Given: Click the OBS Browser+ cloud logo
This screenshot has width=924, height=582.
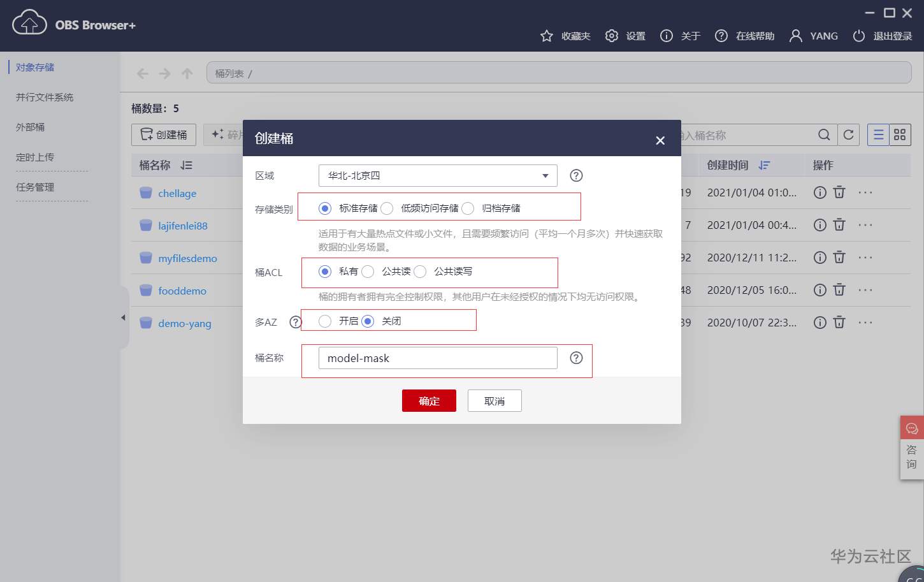Looking at the screenshot, I should pos(29,22).
